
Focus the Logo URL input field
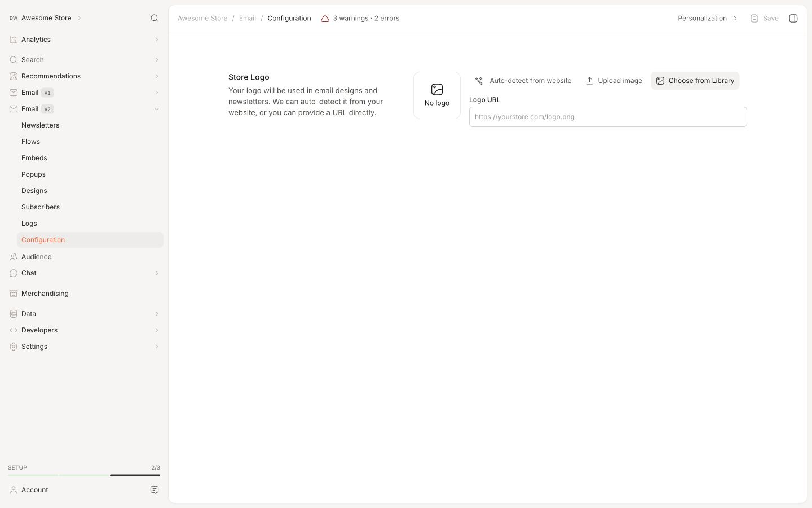[x=608, y=117]
